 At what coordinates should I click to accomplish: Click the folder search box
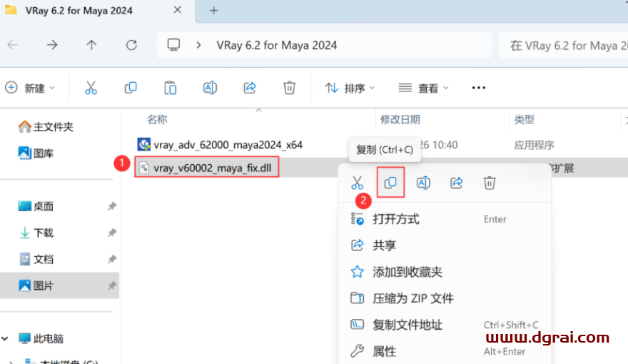[x=564, y=45]
